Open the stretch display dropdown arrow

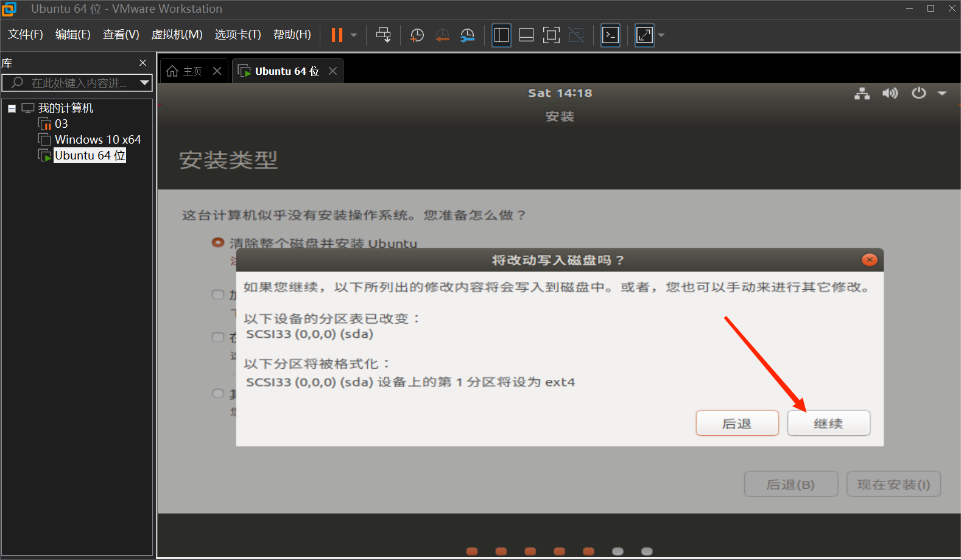tap(661, 35)
